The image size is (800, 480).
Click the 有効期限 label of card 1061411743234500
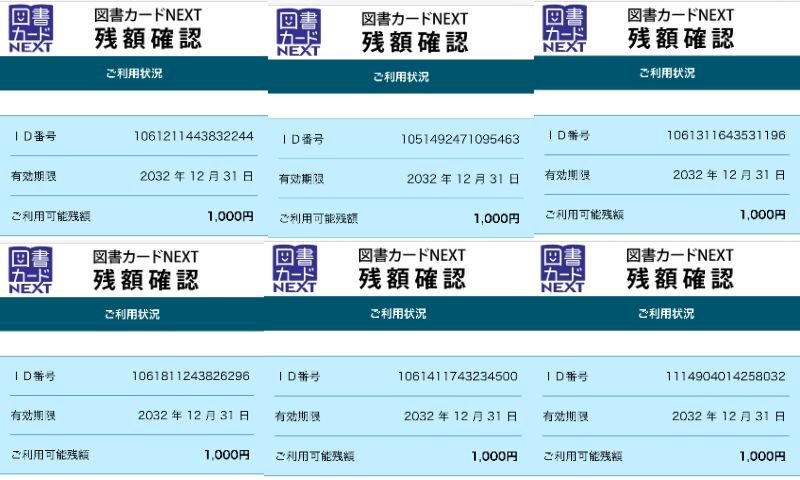pos(297,416)
